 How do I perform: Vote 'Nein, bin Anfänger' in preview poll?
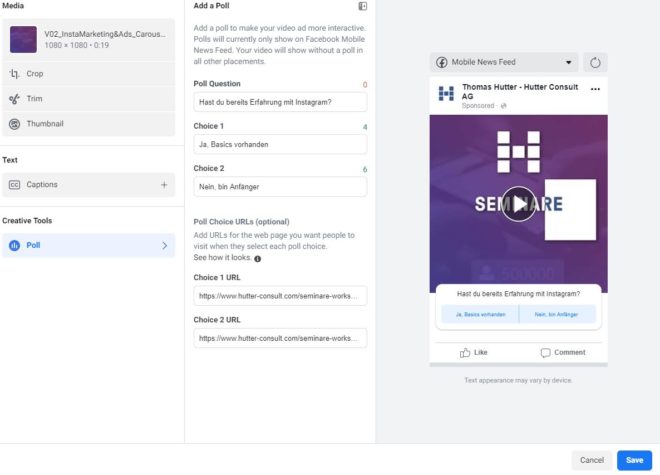(x=557, y=314)
